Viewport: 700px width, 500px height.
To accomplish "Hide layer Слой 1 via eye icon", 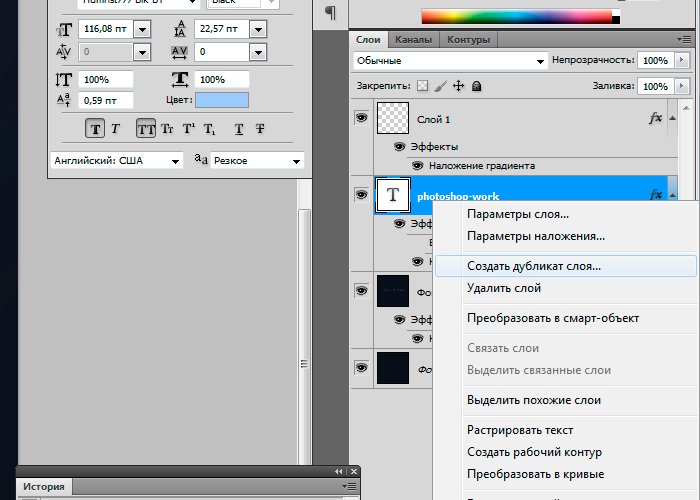I will 361,118.
